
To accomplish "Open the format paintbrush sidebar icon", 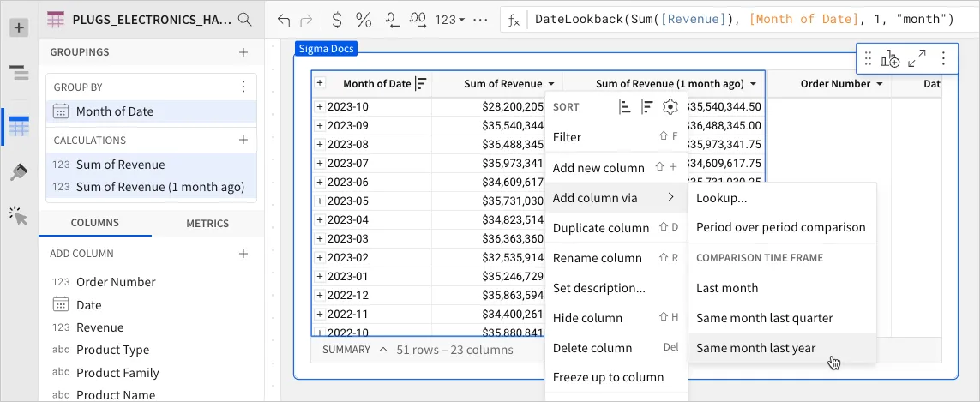I will tap(19, 172).
